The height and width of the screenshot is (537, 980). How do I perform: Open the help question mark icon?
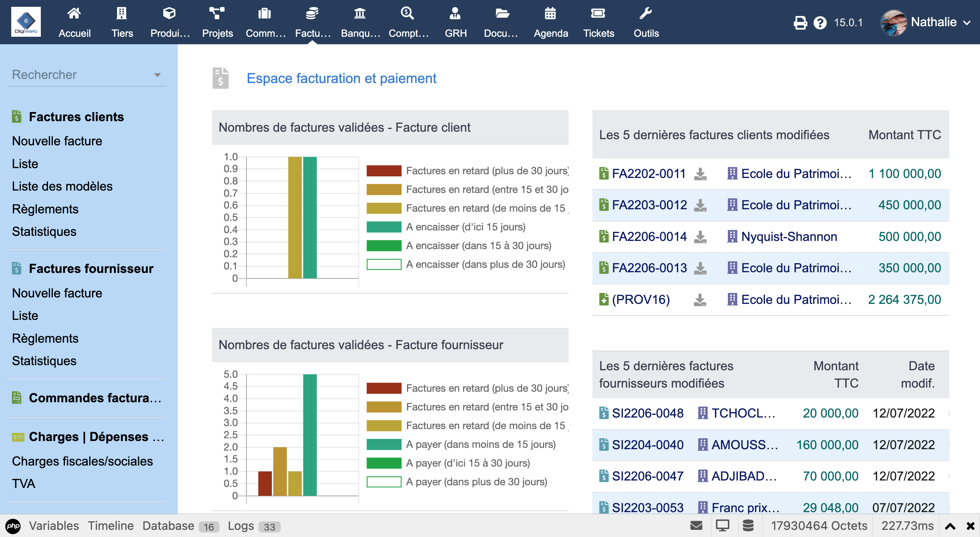tap(819, 23)
